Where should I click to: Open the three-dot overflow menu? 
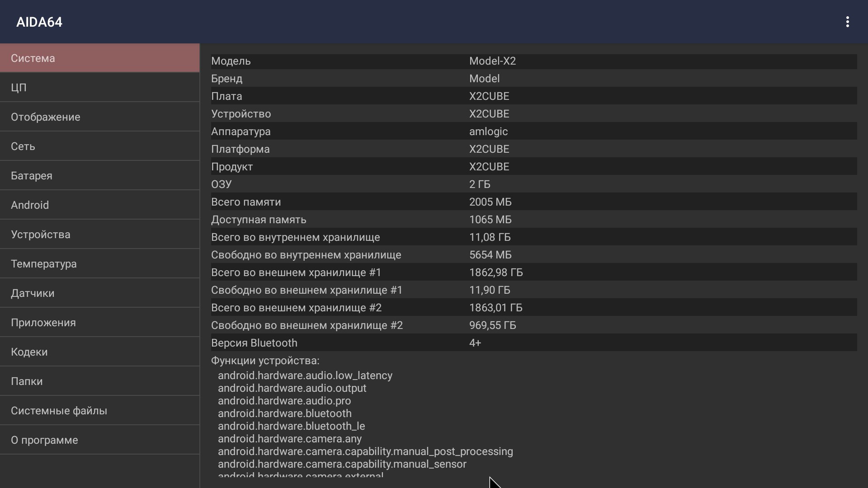[x=847, y=22]
